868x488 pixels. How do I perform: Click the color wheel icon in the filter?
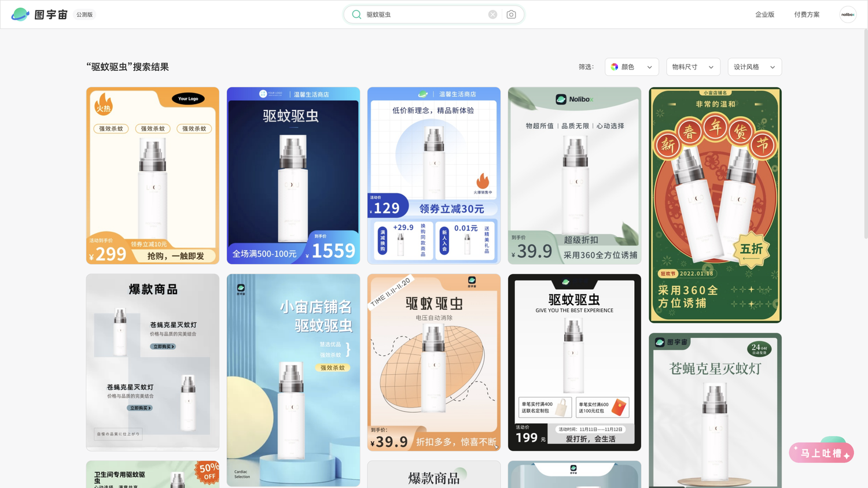point(615,67)
